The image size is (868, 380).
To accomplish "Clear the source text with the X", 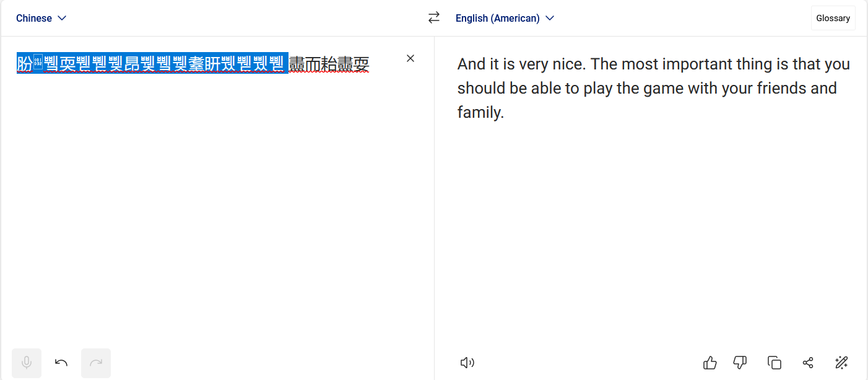I will pyautogui.click(x=410, y=58).
